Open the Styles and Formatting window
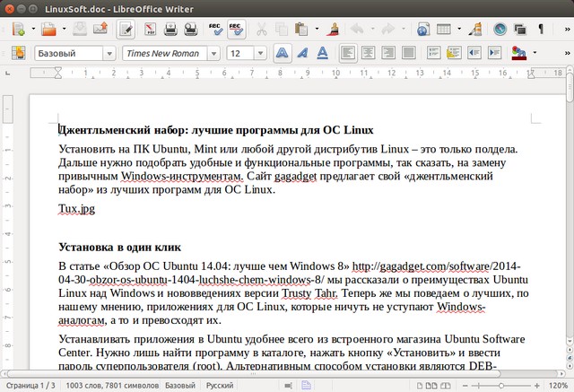This screenshot has height=392, width=574. click(x=18, y=53)
